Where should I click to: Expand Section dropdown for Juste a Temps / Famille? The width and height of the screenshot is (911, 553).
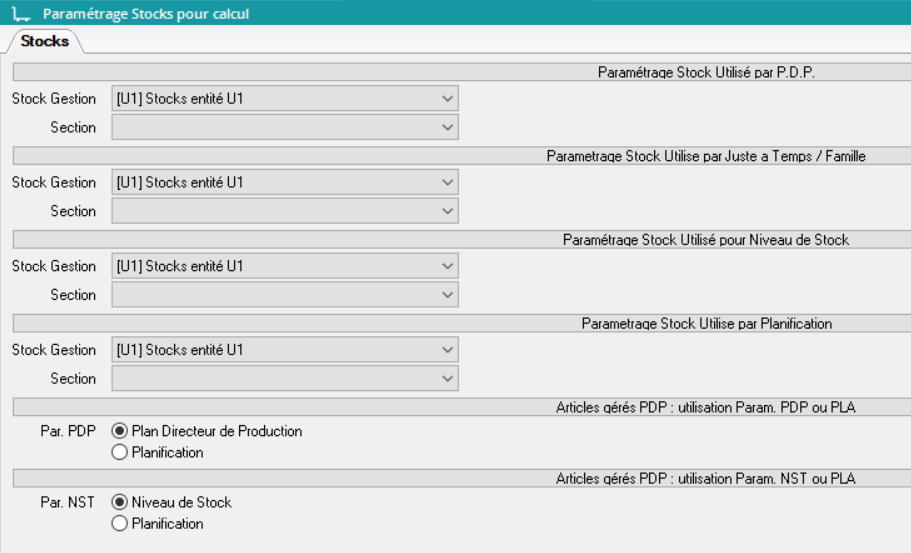pyautogui.click(x=284, y=212)
